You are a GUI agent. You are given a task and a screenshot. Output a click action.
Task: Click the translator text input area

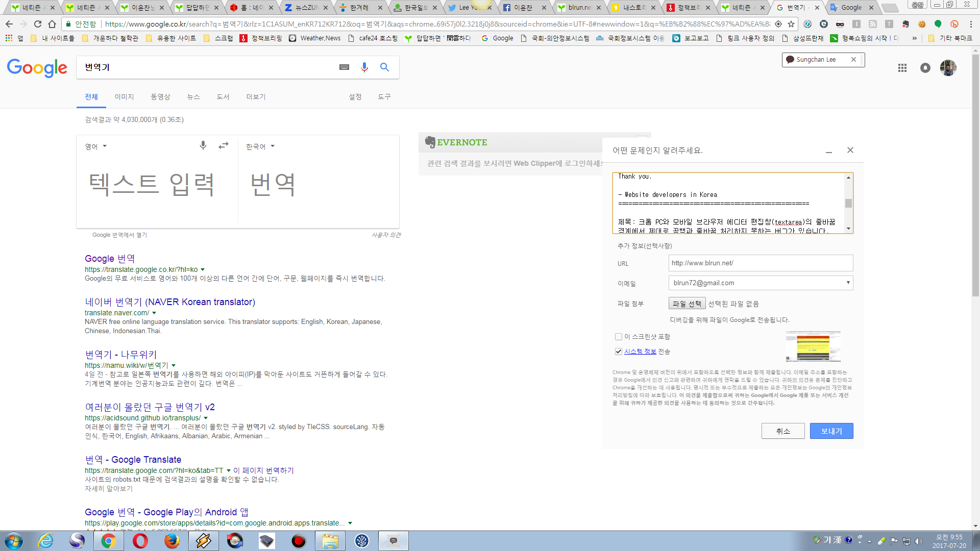pyautogui.click(x=157, y=185)
